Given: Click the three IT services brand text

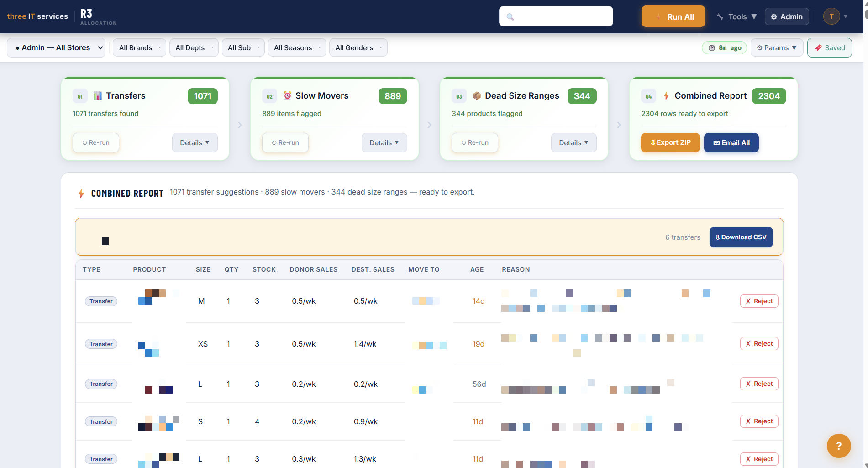Looking at the screenshot, I should [x=37, y=16].
